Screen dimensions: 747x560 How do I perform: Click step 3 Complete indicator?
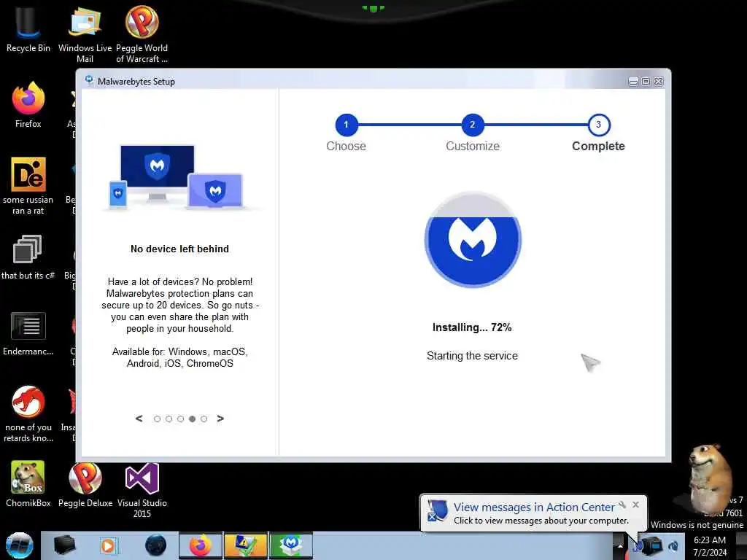coord(598,125)
